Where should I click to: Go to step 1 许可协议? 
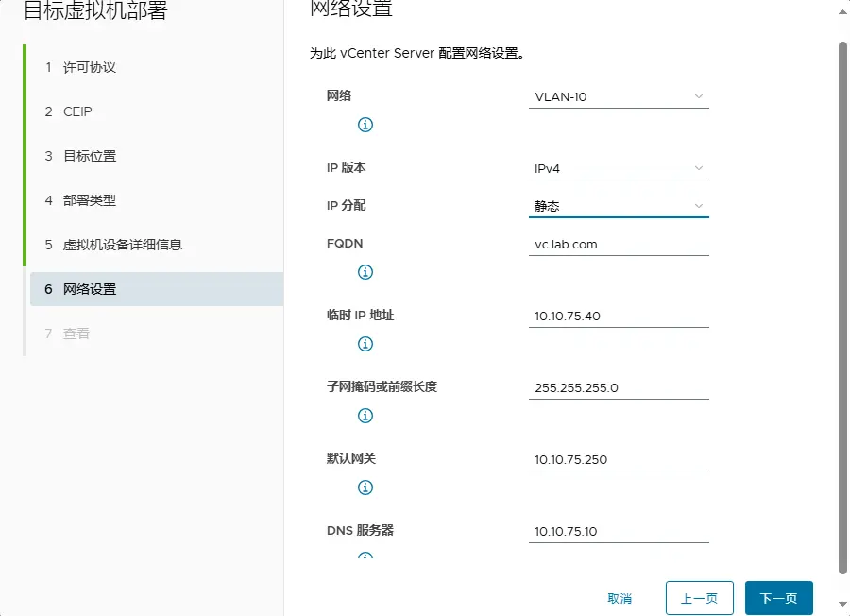point(90,67)
